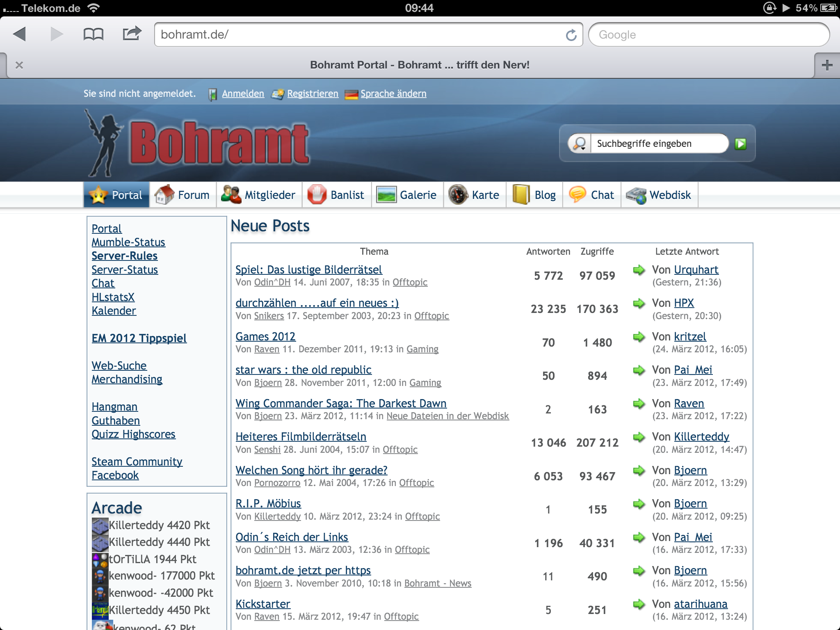The image size is (840, 630).
Task: Open a new tab with plus button
Action: [x=827, y=65]
